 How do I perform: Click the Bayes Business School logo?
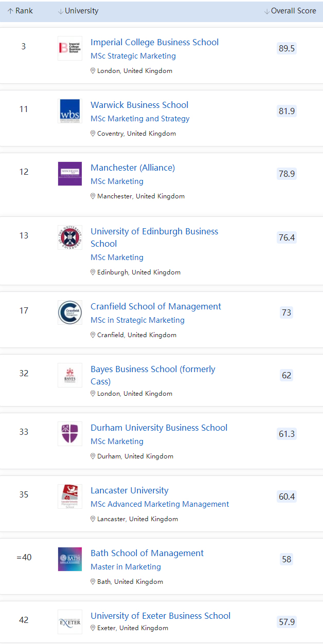pos(70,375)
